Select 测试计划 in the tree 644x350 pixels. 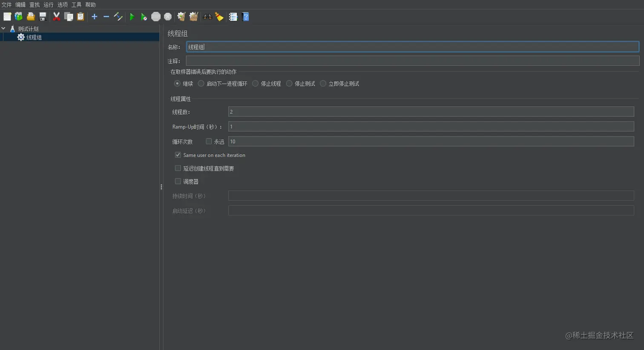point(28,29)
